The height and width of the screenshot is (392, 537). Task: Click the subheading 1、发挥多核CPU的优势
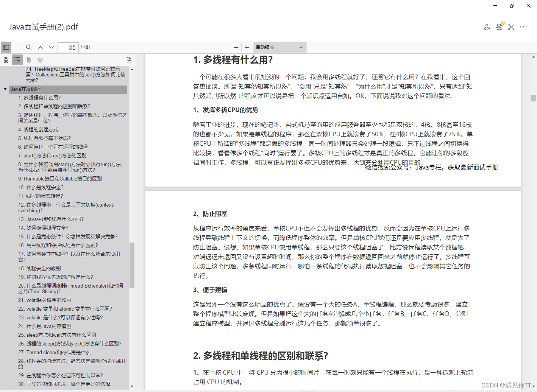point(226,110)
